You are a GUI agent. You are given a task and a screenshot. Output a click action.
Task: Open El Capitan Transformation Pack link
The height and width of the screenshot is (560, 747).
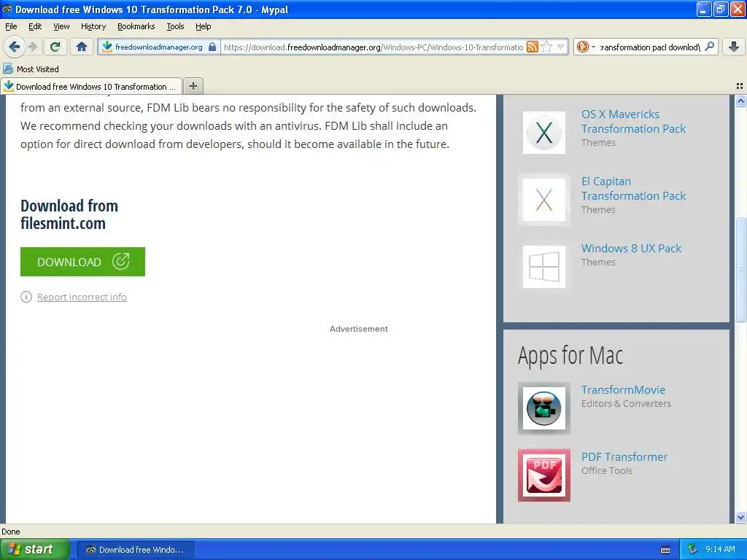tap(633, 189)
